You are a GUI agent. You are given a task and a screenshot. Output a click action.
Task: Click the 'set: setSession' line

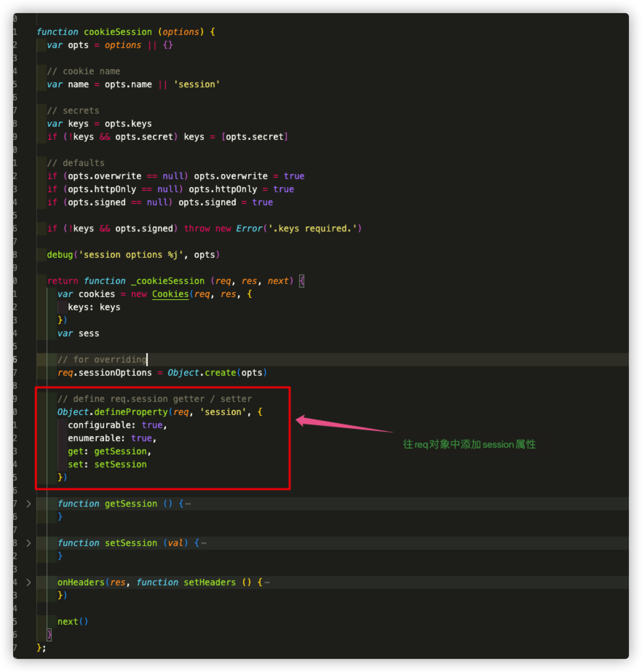coord(107,465)
